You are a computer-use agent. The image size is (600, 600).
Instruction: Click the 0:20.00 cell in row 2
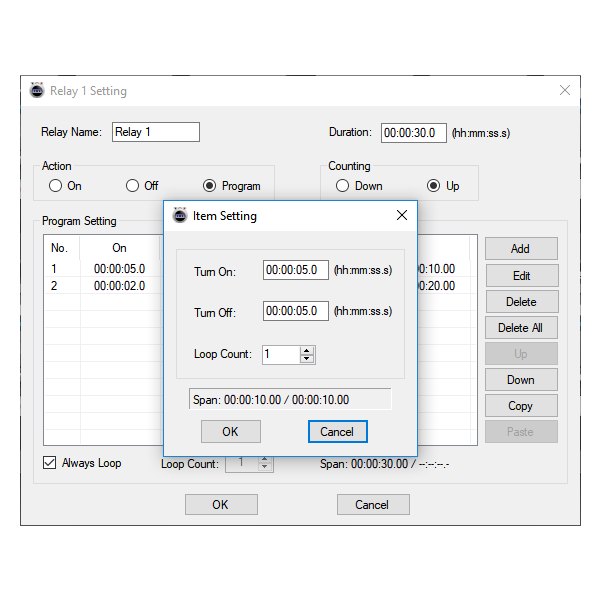[437, 285]
